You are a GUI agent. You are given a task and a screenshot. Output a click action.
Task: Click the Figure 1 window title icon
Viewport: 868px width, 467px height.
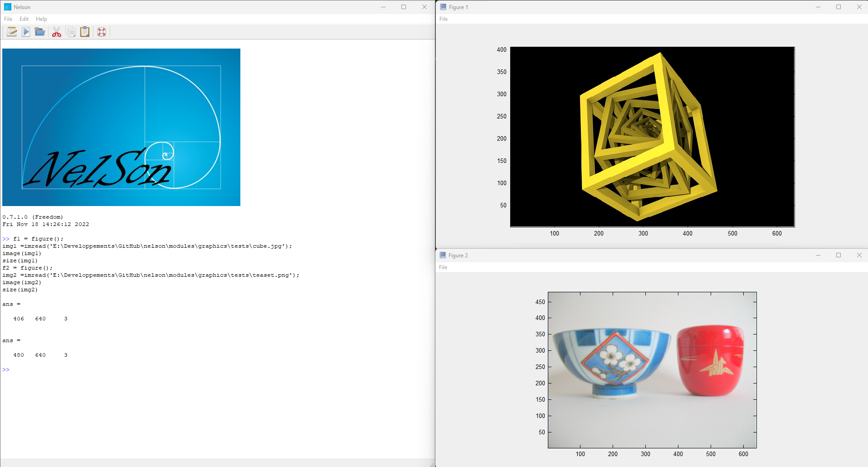coord(443,7)
